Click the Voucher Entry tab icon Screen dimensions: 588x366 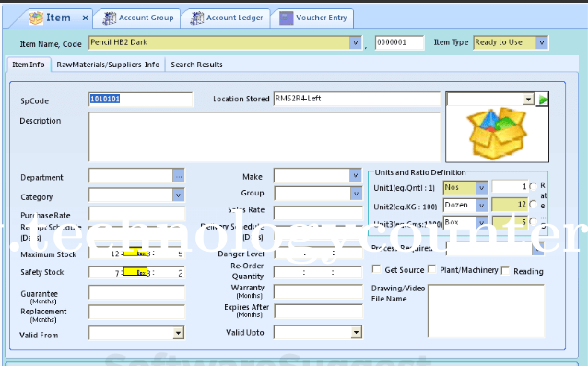[286, 18]
